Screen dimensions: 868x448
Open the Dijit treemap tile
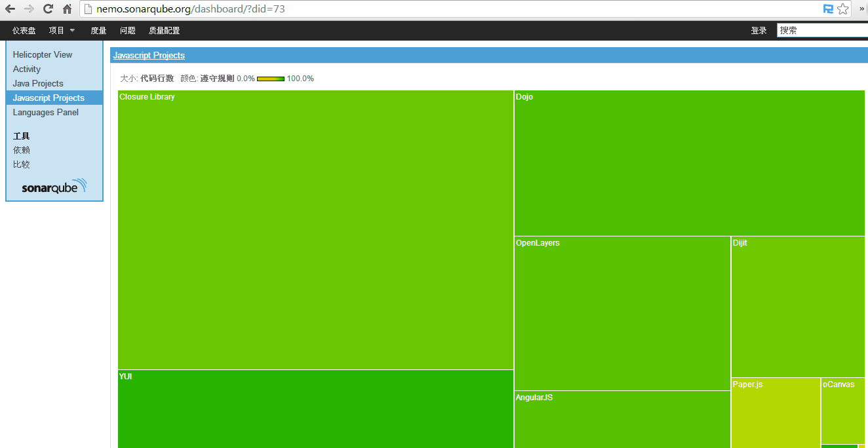tap(798, 307)
